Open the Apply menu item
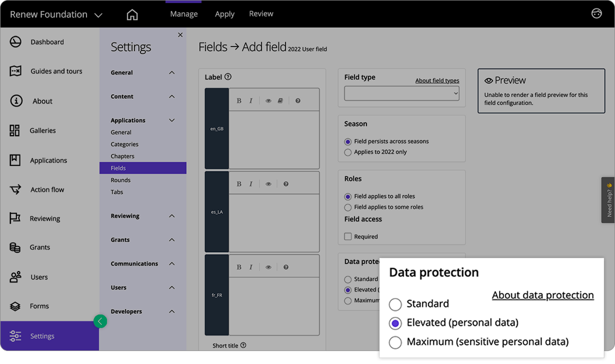This screenshot has height=364, width=615. [x=224, y=14]
